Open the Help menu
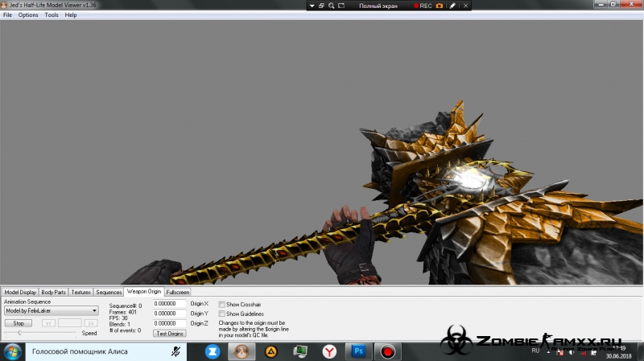 pyautogui.click(x=71, y=14)
